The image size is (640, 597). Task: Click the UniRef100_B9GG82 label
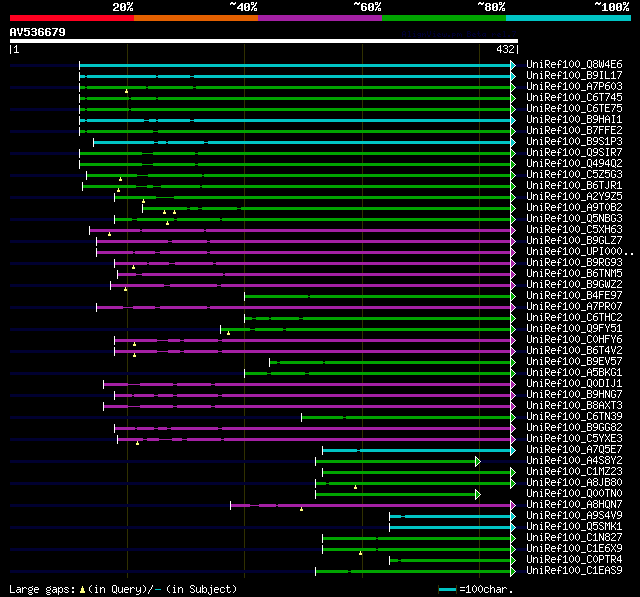574,428
